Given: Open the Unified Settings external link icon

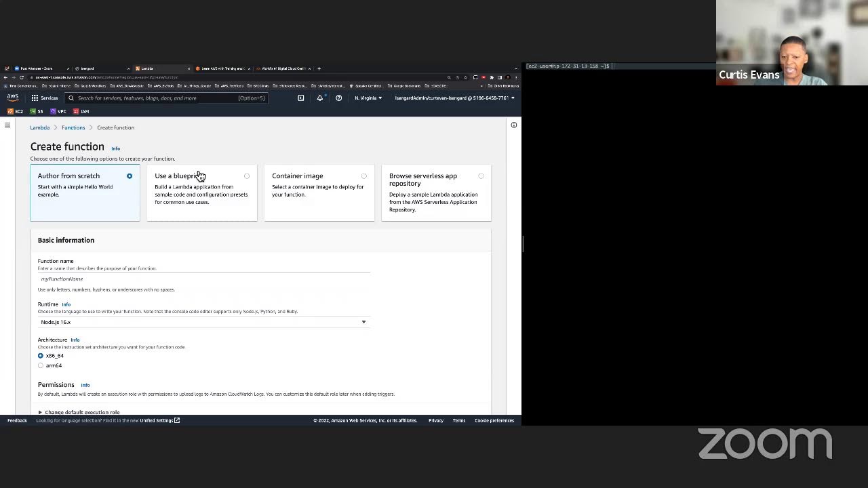Looking at the screenshot, I should (x=177, y=420).
